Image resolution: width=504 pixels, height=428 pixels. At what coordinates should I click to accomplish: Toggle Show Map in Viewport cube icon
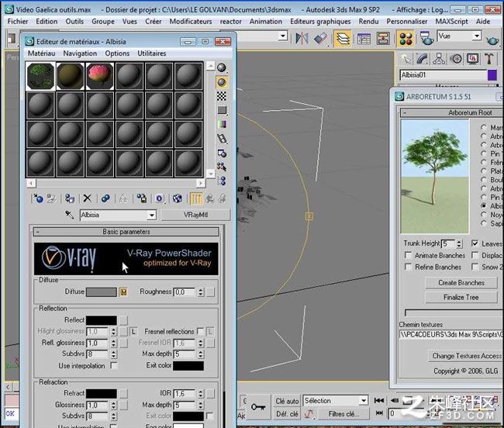pyautogui.click(x=178, y=198)
